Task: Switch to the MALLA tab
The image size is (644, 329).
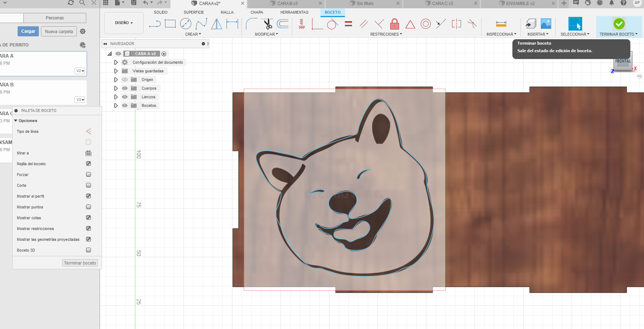Action: coord(227,12)
